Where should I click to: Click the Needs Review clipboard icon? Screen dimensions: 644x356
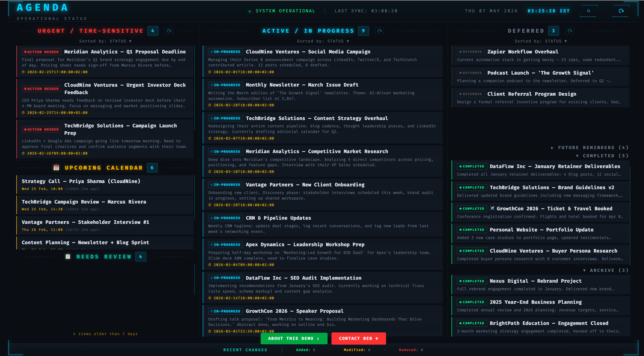click(x=68, y=256)
